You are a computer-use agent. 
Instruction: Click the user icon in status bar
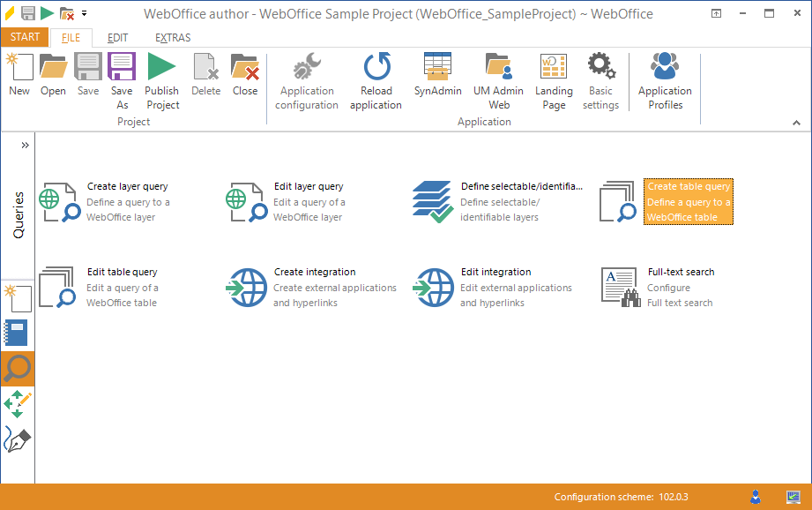click(x=756, y=497)
